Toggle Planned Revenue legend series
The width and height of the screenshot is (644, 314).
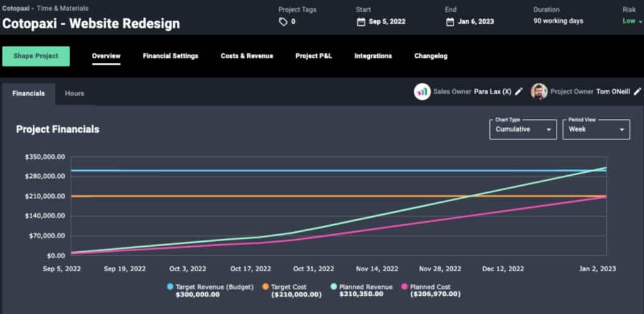(362, 287)
